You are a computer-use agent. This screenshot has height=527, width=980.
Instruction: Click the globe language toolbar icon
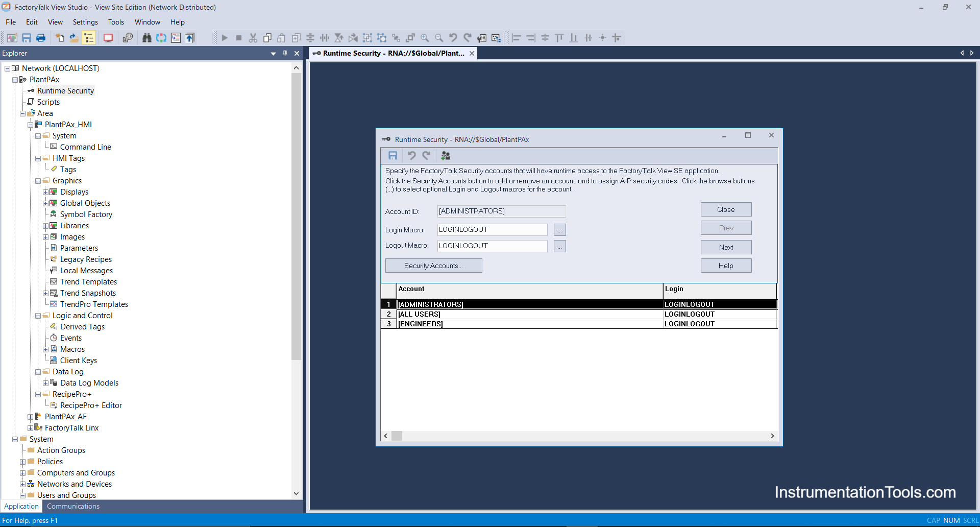pos(128,38)
